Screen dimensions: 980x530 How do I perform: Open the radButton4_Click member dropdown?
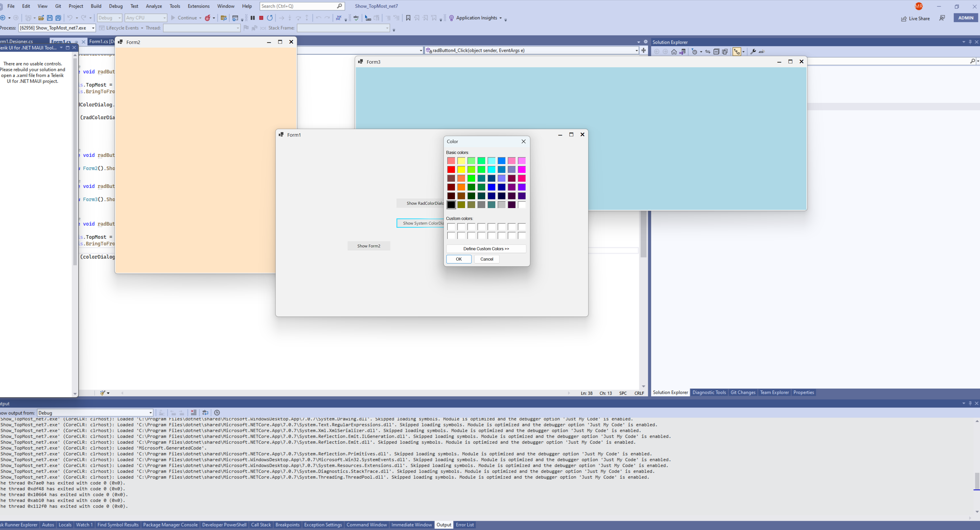tap(636, 51)
